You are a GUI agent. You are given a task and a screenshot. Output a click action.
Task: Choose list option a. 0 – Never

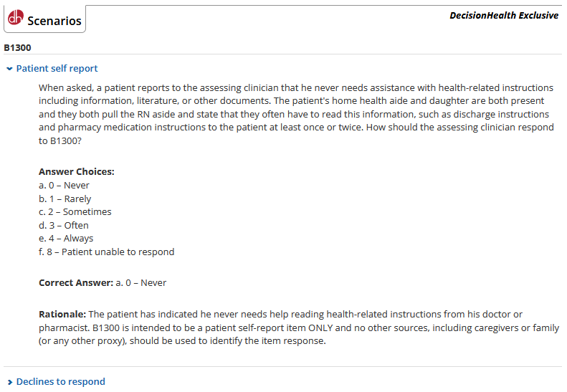[64, 186]
